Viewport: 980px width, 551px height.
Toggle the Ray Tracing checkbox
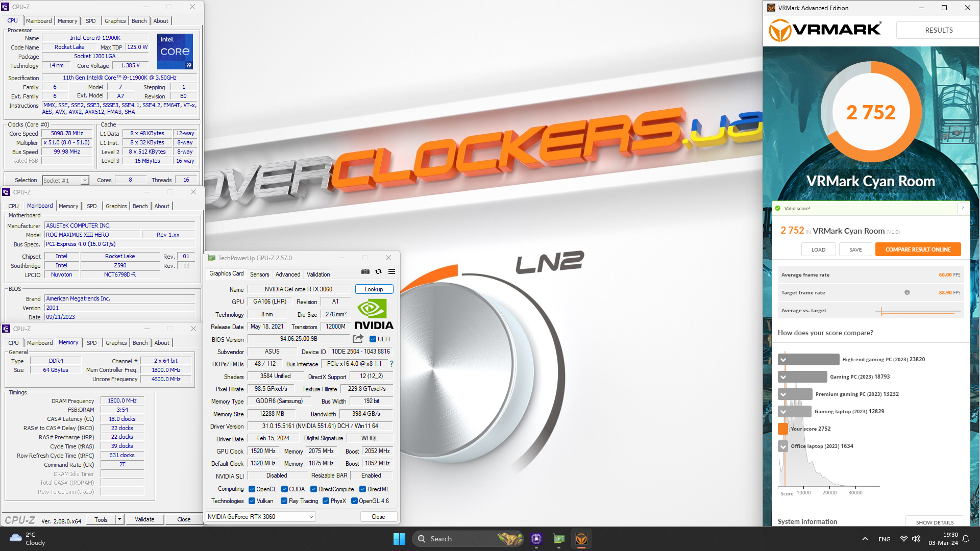[x=284, y=501]
